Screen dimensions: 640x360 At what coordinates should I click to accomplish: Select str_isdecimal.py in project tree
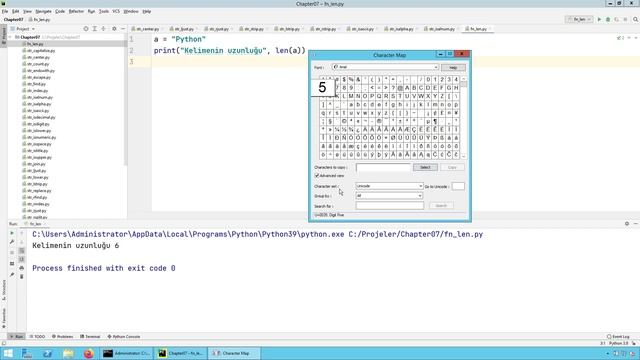pyautogui.click(x=41, y=117)
